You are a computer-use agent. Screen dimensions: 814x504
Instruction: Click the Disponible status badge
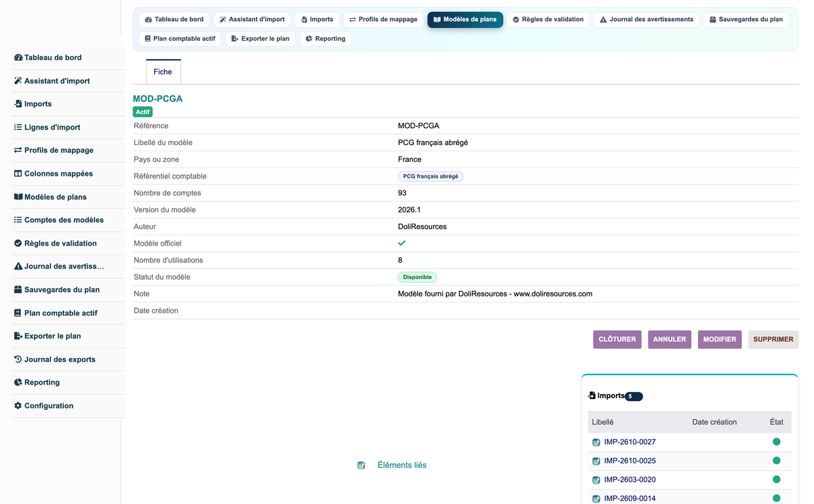(417, 277)
